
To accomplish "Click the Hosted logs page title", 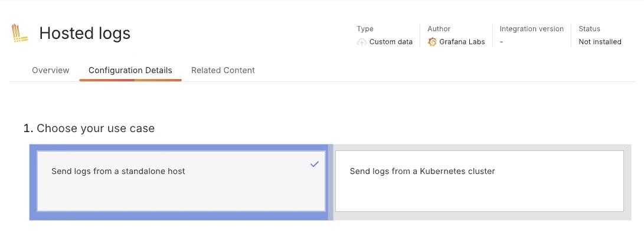I will pyautogui.click(x=84, y=33).
